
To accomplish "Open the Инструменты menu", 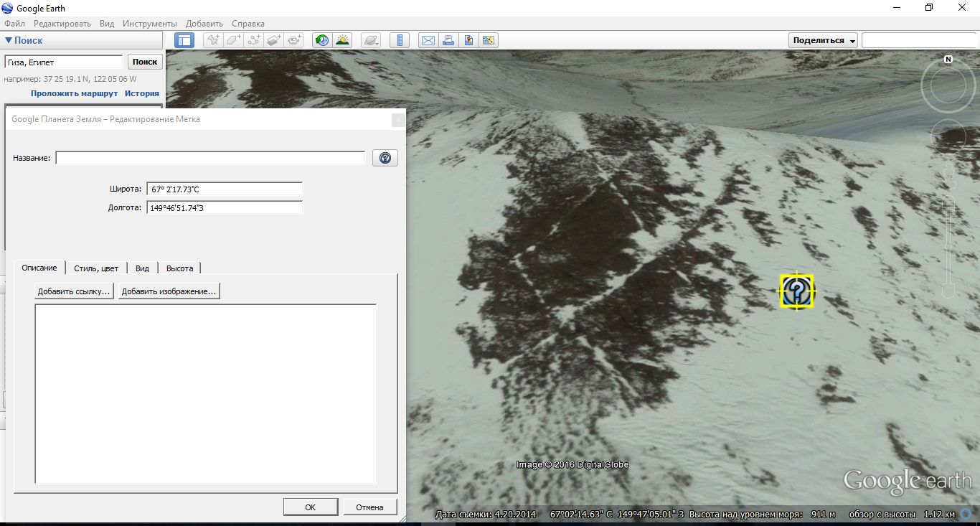I will click(x=150, y=24).
